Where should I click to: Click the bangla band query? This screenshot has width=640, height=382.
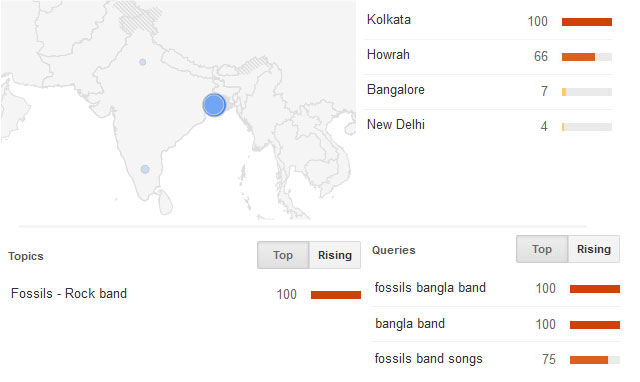[x=410, y=324]
